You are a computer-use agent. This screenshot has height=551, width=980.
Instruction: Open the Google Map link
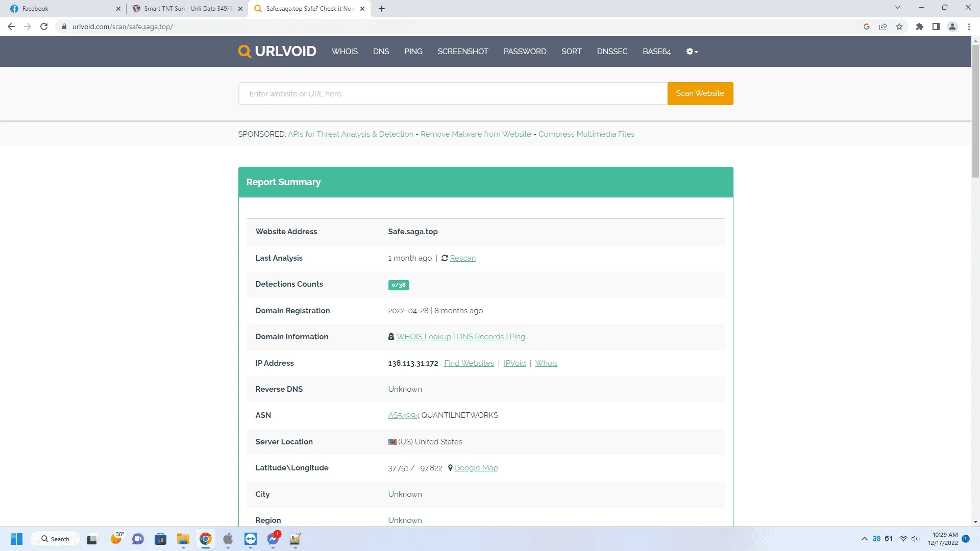pyautogui.click(x=476, y=468)
